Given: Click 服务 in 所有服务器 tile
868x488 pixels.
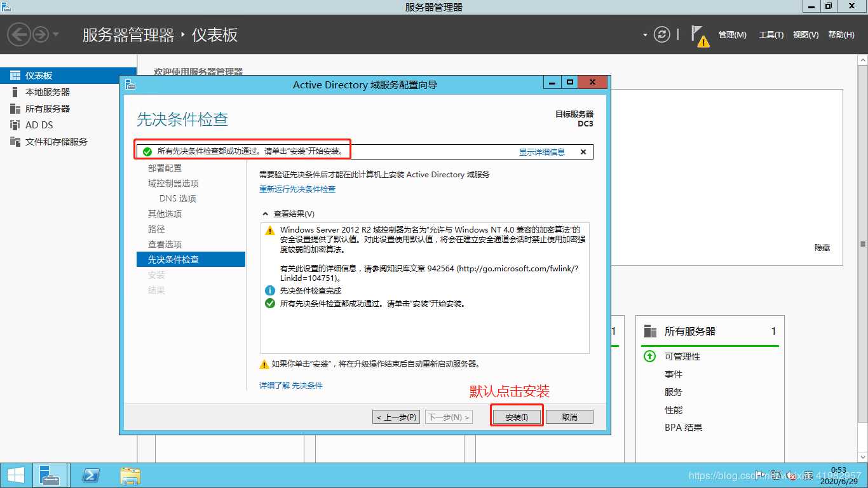Looking at the screenshot, I should 674,392.
